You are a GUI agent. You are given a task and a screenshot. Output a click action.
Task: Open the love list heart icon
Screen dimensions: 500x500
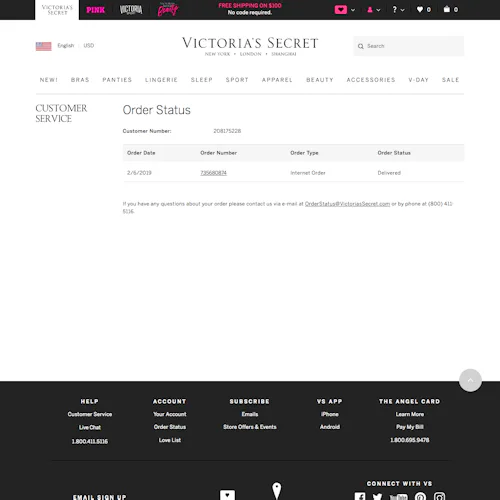click(x=420, y=9)
